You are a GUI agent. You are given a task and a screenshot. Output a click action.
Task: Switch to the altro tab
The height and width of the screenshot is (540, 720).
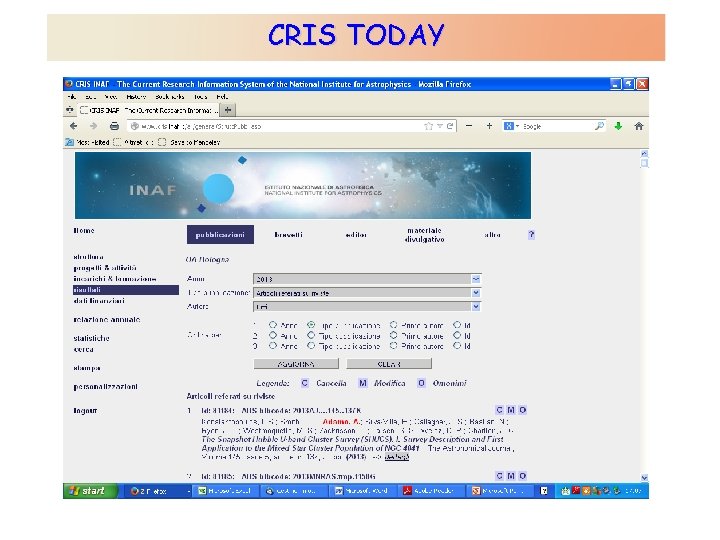(492, 235)
